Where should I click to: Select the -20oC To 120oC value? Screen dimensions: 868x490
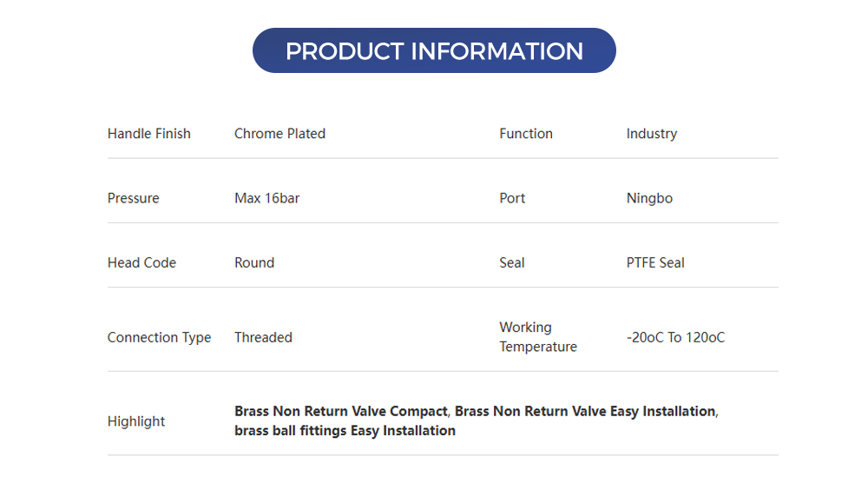click(675, 337)
